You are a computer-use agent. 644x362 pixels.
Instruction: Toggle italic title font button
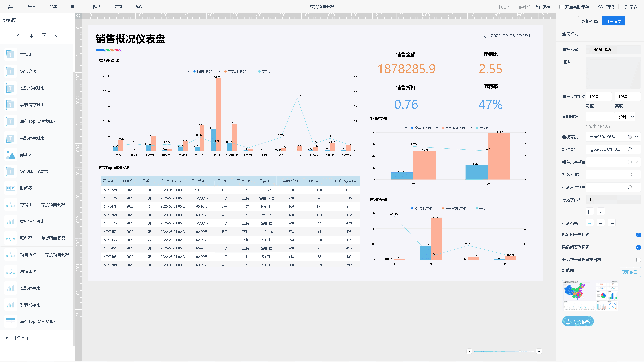coord(601,212)
